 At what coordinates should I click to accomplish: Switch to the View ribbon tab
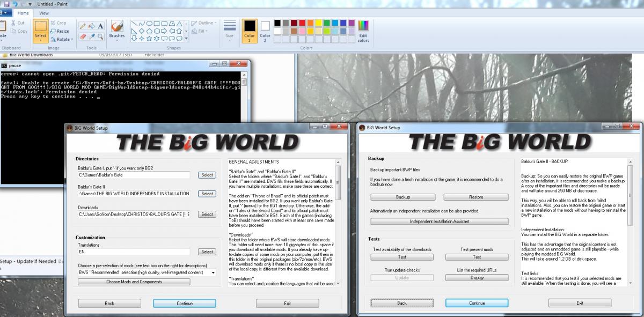43,13
